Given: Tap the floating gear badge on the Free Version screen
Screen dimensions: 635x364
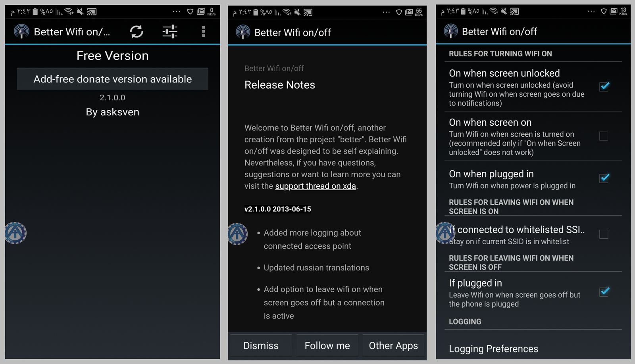Looking at the screenshot, I should 15,233.
